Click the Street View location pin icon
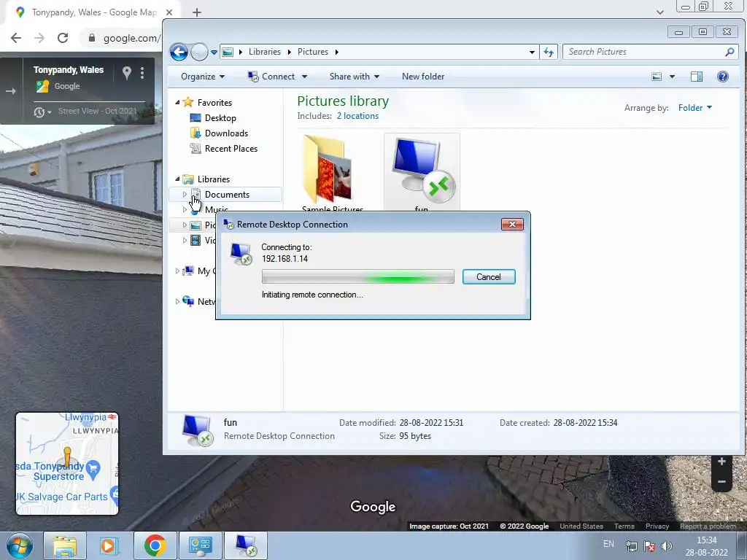The image size is (747, 560). click(x=127, y=73)
